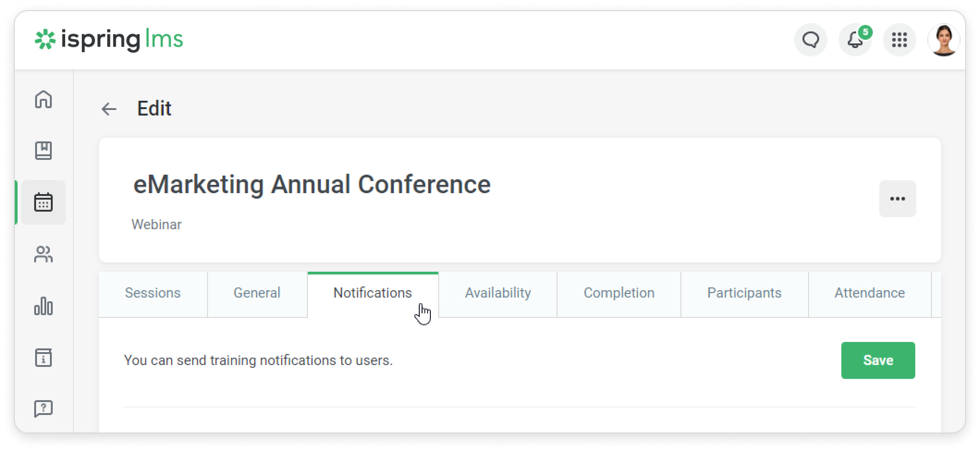This screenshot has height=451, width=980.
Task: Select the Completion tab
Action: (x=619, y=293)
